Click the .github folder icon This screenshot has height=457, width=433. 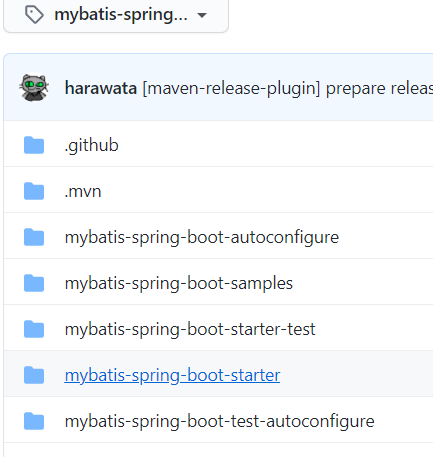34,145
